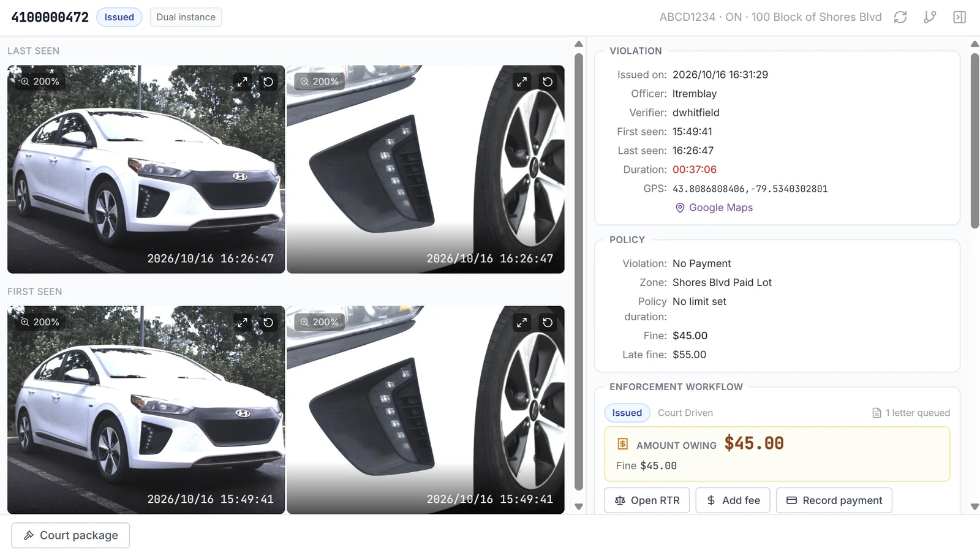Click the 200% zoom badge on First Seen close-up
Image resolution: width=980 pixels, height=553 pixels.
pyautogui.click(x=320, y=322)
